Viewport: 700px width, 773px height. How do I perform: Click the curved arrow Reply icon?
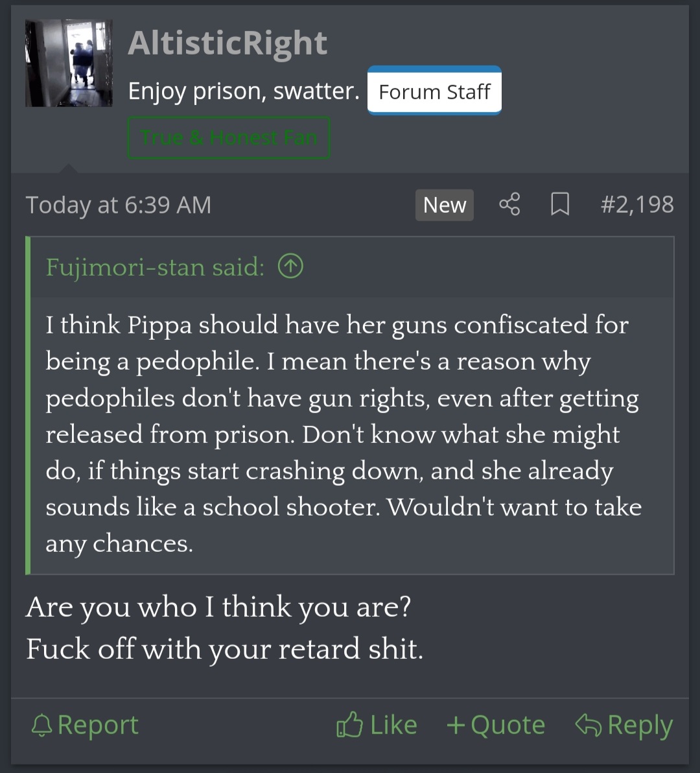tap(588, 725)
